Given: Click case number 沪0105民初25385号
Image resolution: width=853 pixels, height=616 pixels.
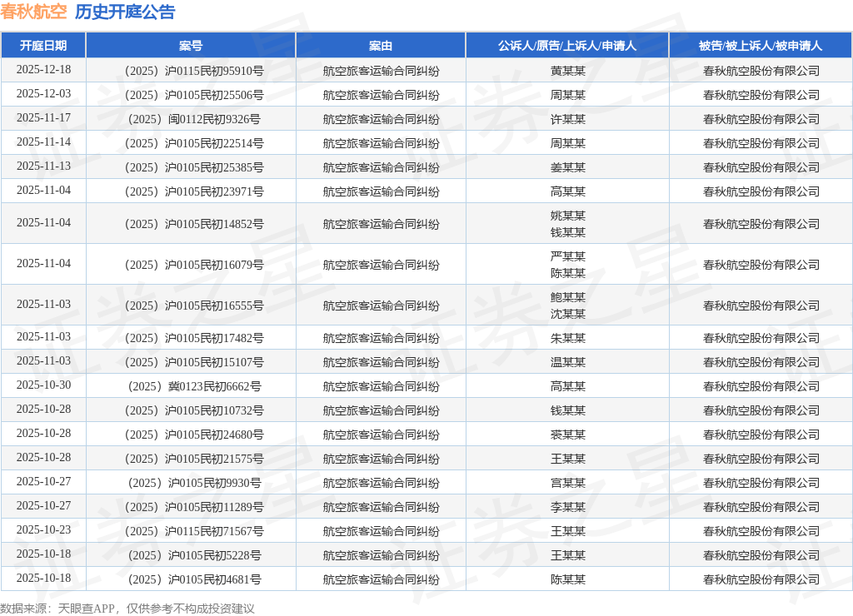Looking at the screenshot, I should [194, 167].
